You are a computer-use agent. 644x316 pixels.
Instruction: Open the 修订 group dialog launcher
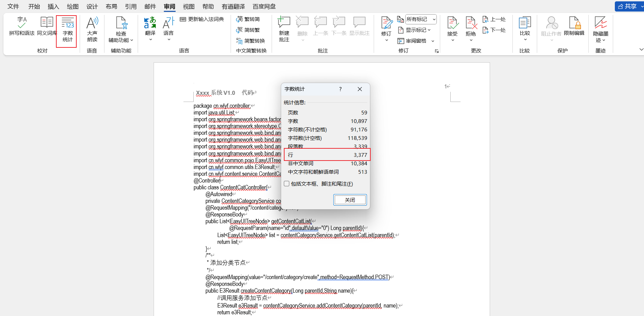pyautogui.click(x=437, y=51)
